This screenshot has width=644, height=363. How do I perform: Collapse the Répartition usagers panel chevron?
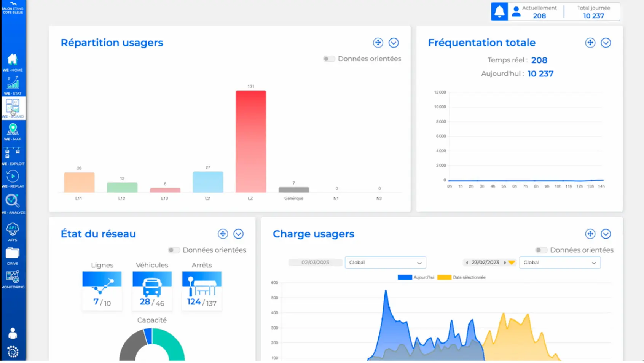(394, 43)
